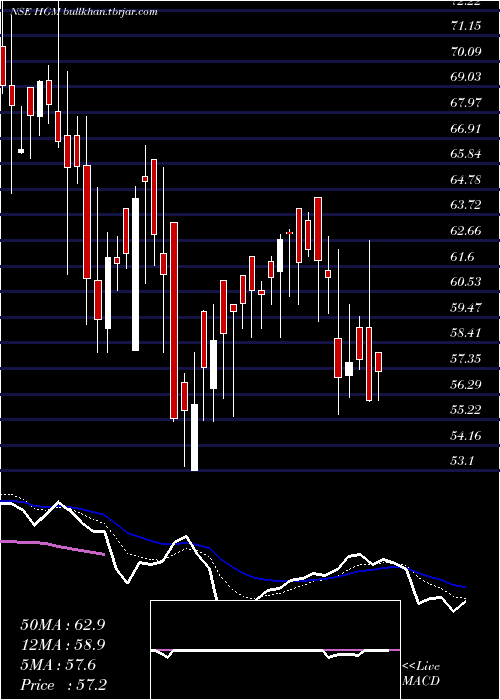Click the 66.91 price axis label

pos(466,129)
